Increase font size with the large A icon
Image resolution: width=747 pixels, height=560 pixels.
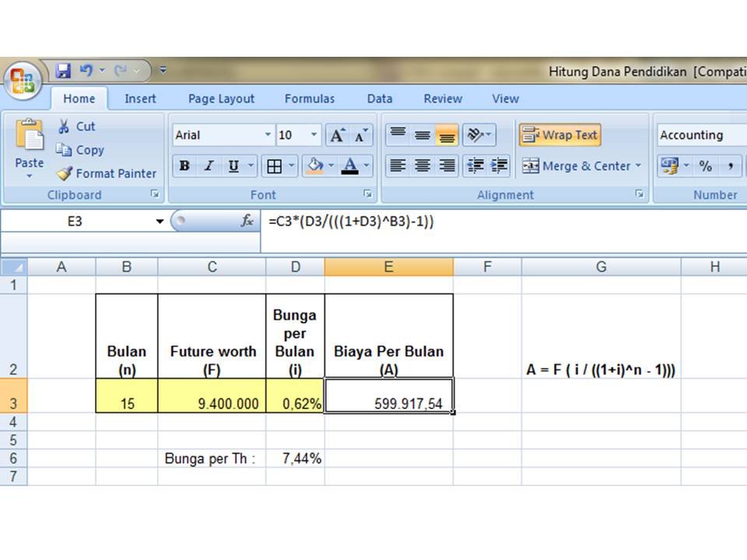(x=337, y=135)
